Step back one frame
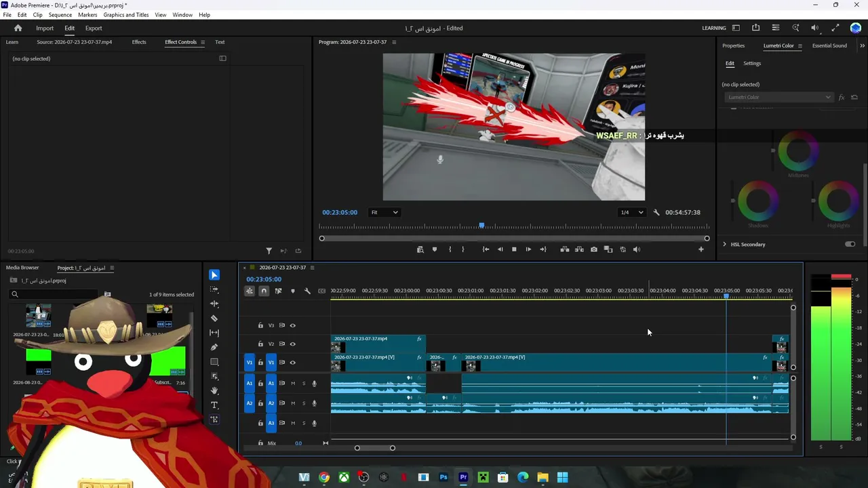 (x=500, y=249)
